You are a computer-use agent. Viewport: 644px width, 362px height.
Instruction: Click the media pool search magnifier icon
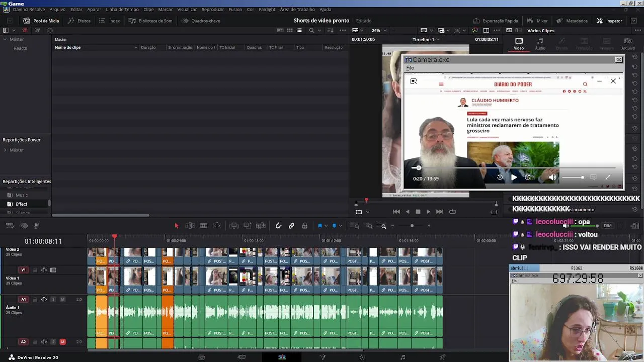click(311, 31)
